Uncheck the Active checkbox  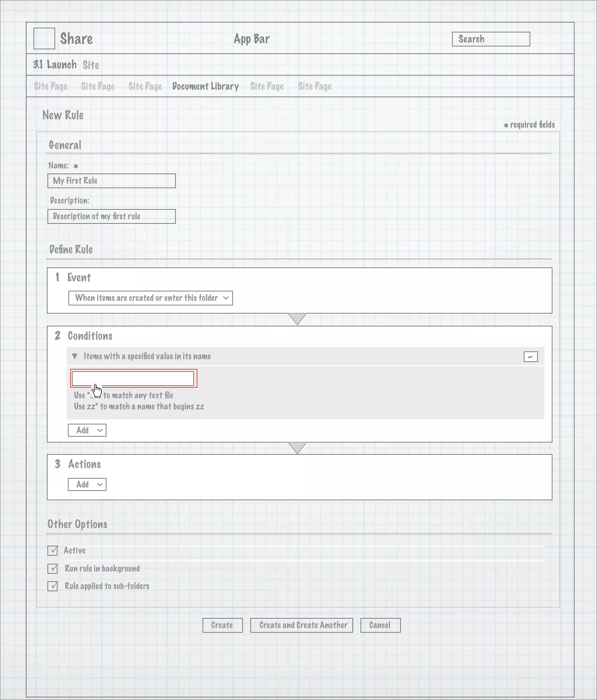53,551
